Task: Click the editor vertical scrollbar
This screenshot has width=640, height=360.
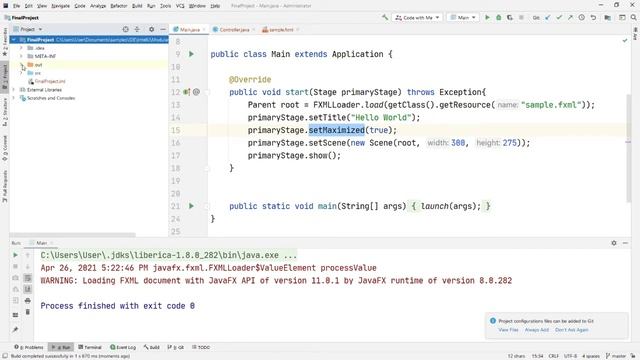Action: [628, 148]
